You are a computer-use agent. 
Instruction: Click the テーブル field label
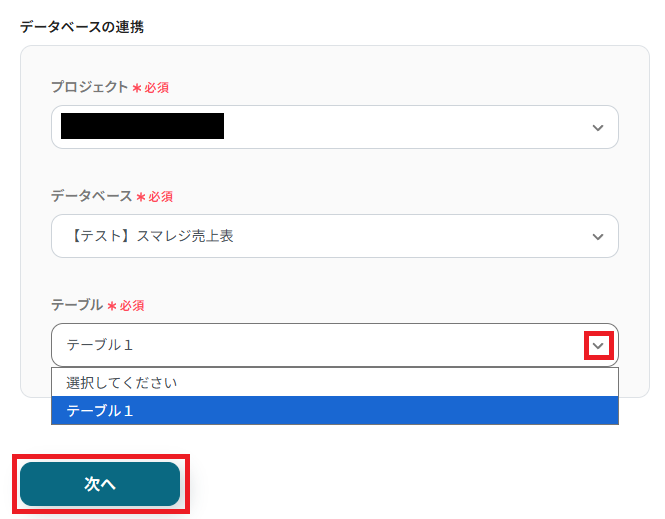[76, 304]
